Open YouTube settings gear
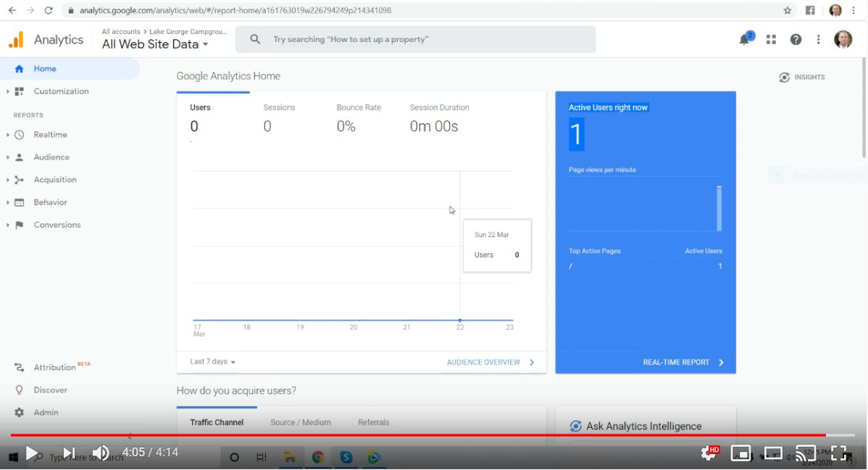 pyautogui.click(x=708, y=453)
